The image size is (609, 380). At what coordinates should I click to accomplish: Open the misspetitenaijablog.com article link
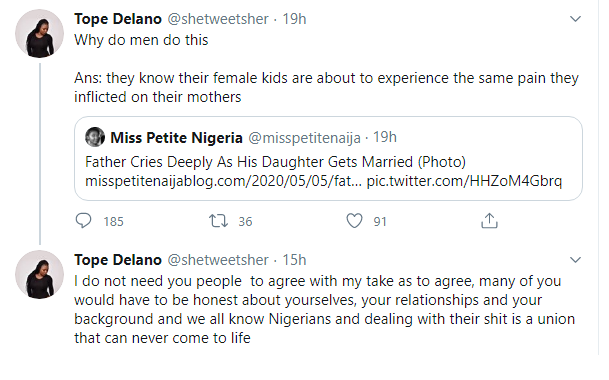coord(223,181)
